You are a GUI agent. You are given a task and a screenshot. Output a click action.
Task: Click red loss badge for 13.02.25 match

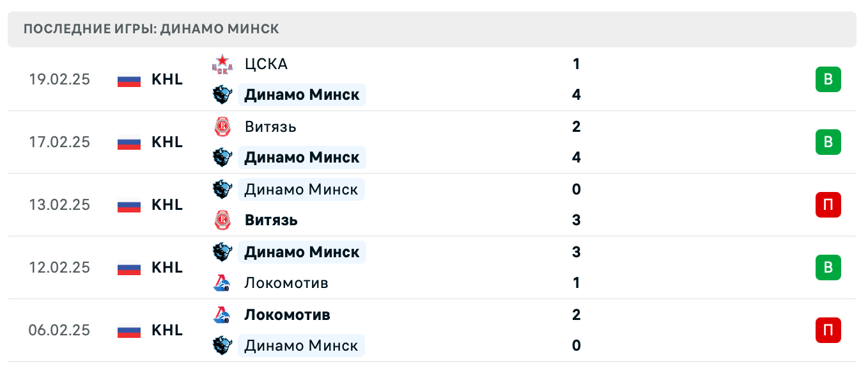tap(828, 205)
